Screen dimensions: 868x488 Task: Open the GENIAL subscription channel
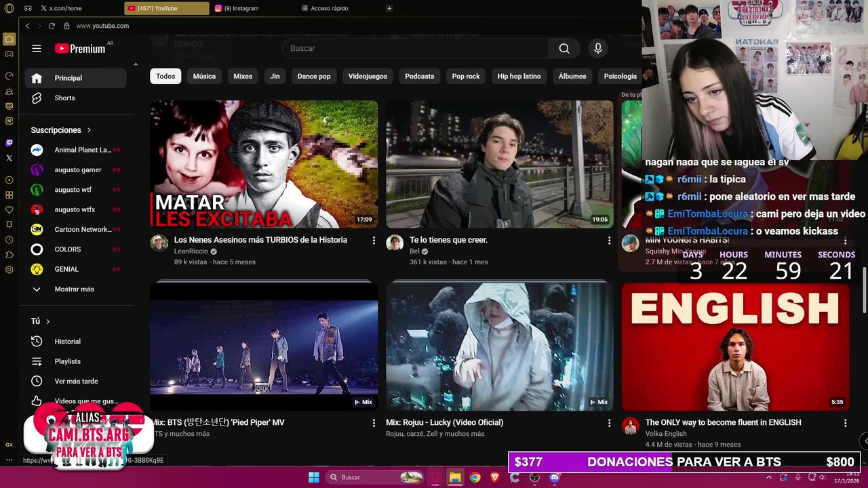point(76,269)
